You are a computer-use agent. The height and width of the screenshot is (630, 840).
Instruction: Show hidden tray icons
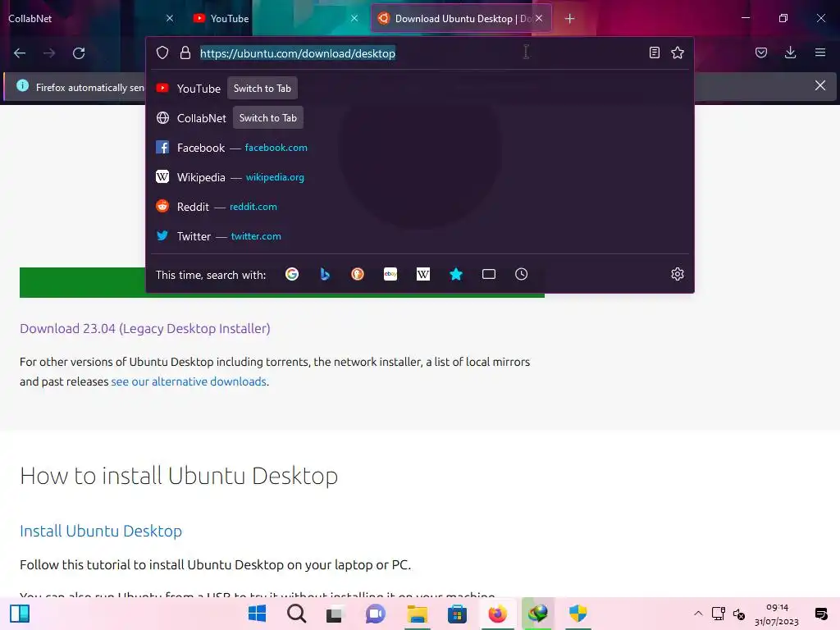[698, 614]
